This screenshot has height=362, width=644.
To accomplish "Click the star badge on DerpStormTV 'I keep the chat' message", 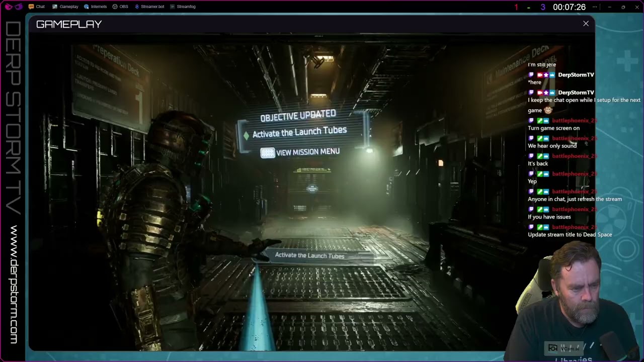I will (x=546, y=93).
